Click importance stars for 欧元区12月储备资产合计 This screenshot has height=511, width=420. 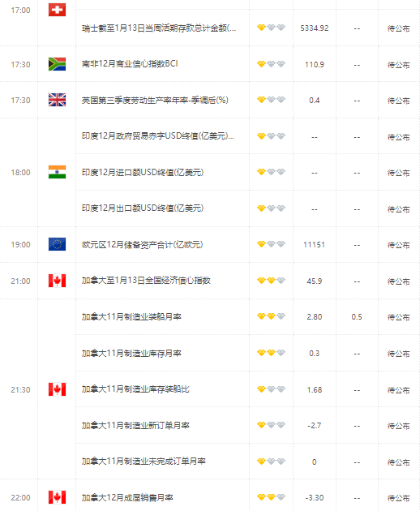[271, 244]
